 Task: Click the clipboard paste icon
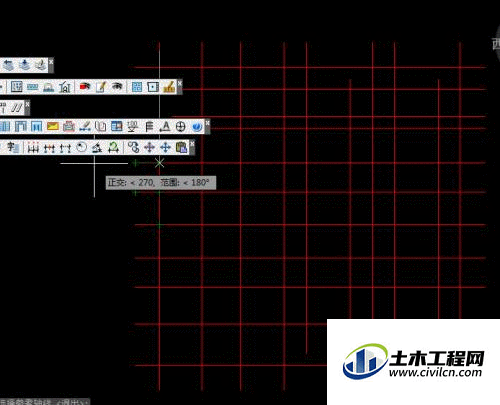click(182, 147)
